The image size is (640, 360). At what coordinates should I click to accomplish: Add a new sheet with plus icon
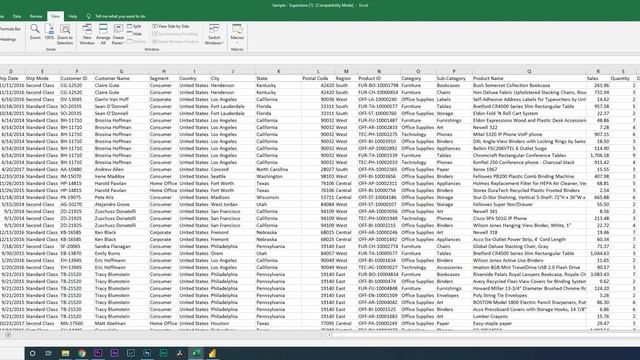pos(8,335)
